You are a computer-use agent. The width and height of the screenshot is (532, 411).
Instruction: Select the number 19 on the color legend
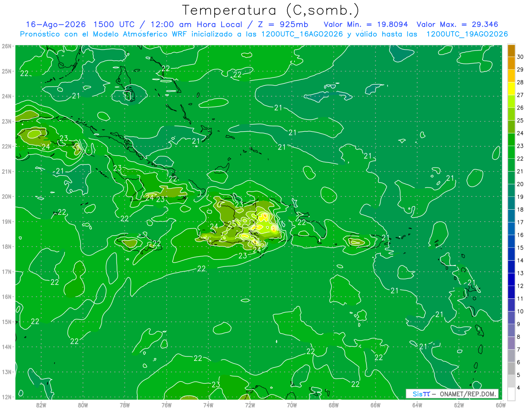pyautogui.click(x=520, y=197)
